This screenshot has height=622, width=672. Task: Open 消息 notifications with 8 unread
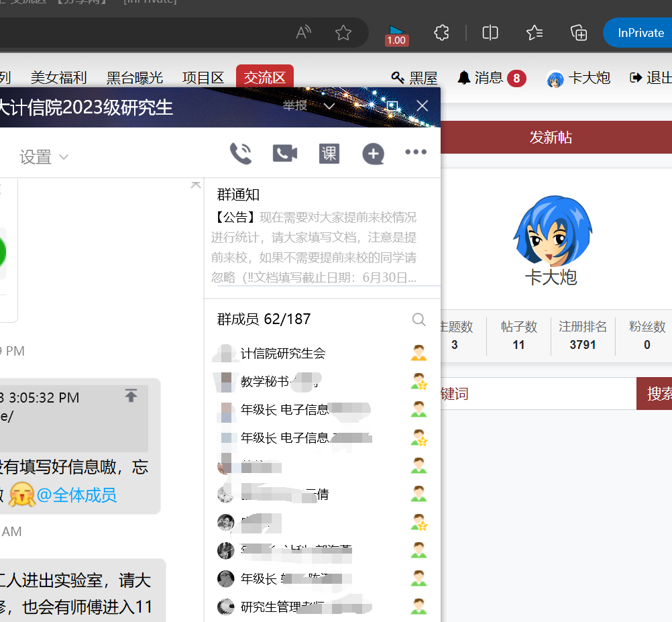[491, 79]
